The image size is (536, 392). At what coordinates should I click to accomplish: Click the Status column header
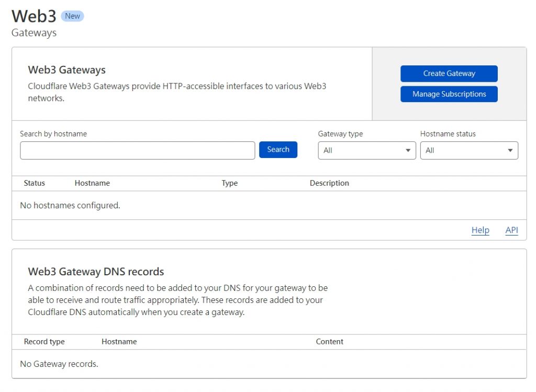coord(35,183)
